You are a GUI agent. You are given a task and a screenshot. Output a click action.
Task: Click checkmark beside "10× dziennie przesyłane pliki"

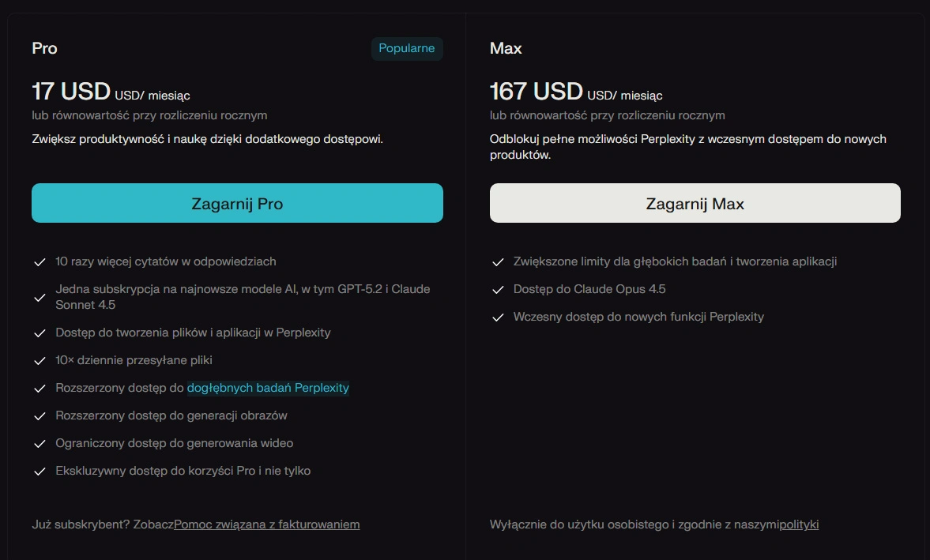click(40, 360)
